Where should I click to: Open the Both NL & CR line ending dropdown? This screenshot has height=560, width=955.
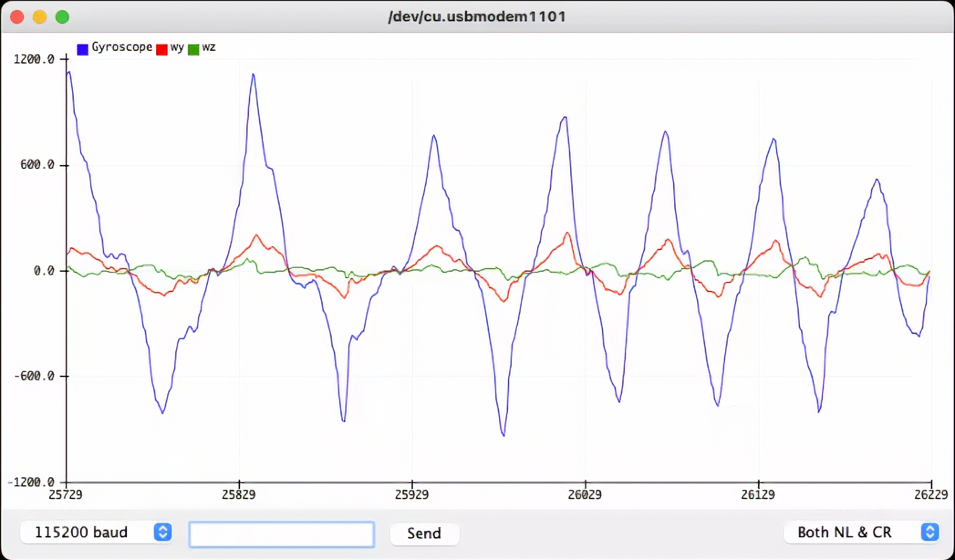pos(861,532)
